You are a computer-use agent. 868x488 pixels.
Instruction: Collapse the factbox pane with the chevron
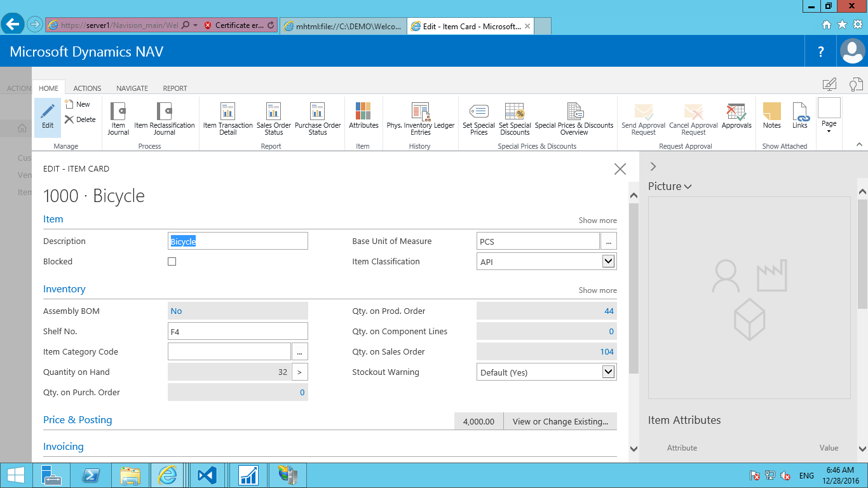[x=653, y=166]
